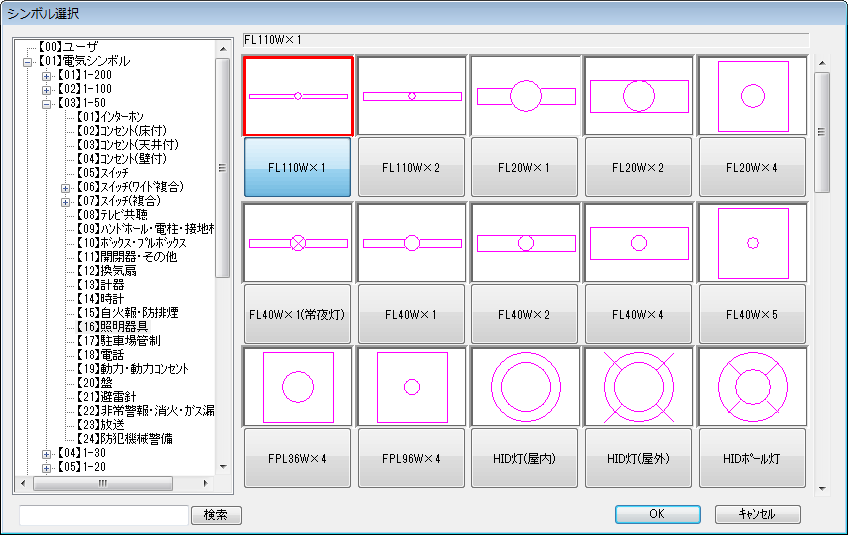Screen dimensions: 848x535
Task: Click the FL40W×4 label button
Action: pos(638,314)
